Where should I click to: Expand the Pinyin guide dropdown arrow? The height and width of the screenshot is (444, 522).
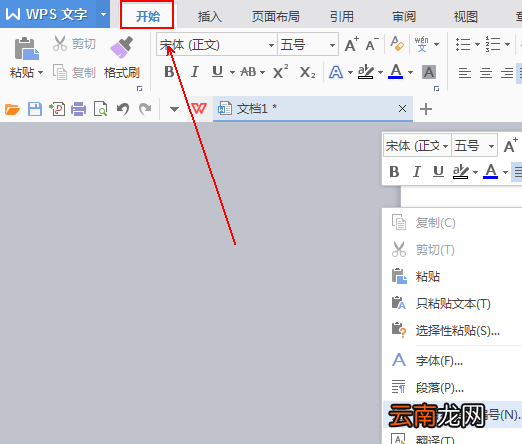436,44
